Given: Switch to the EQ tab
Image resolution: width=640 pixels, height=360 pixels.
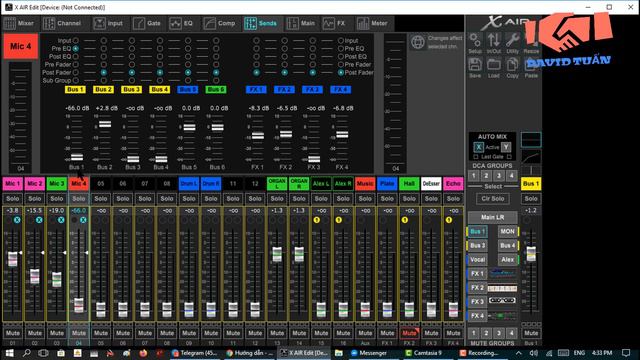Looking at the screenshot, I should (181, 23).
